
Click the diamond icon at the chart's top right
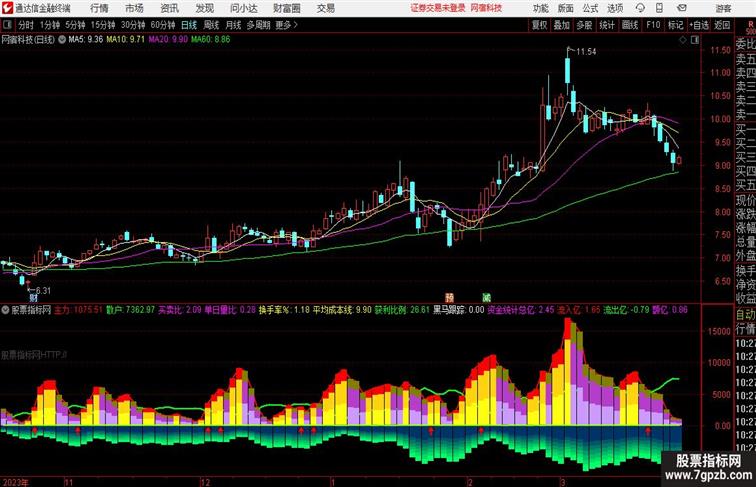click(683, 40)
